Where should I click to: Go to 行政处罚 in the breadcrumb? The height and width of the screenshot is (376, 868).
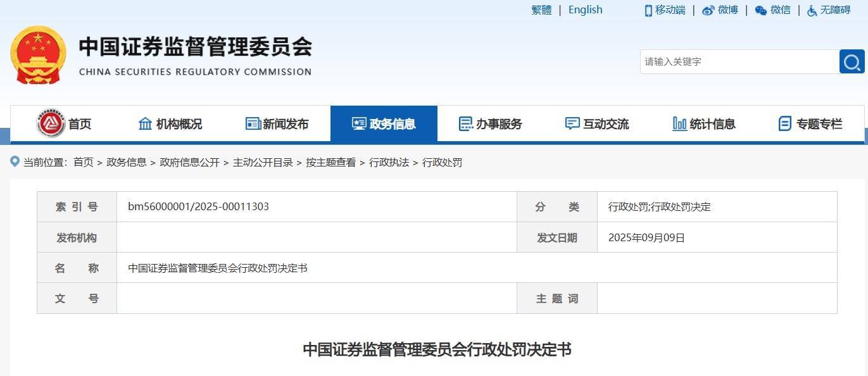[443, 163]
